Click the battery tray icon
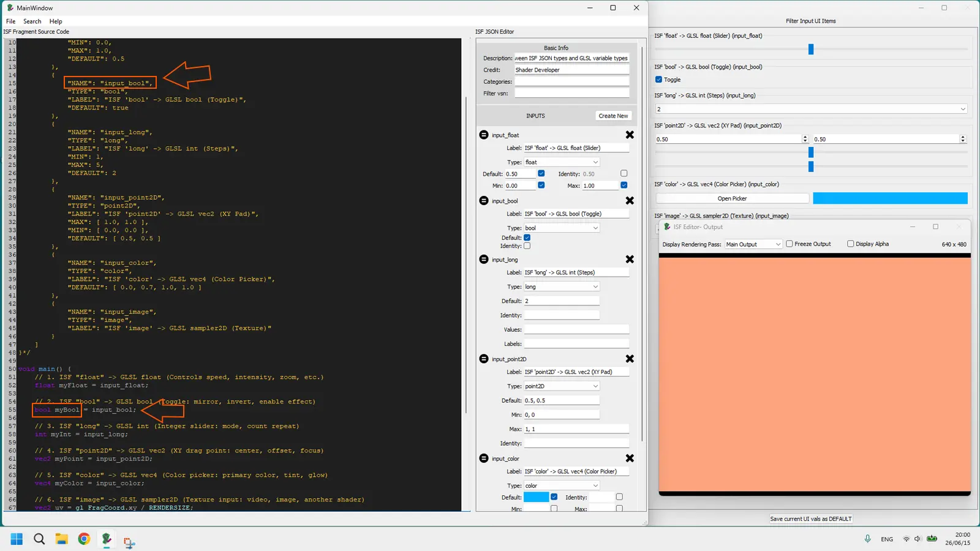The image size is (980, 551). coord(932,539)
